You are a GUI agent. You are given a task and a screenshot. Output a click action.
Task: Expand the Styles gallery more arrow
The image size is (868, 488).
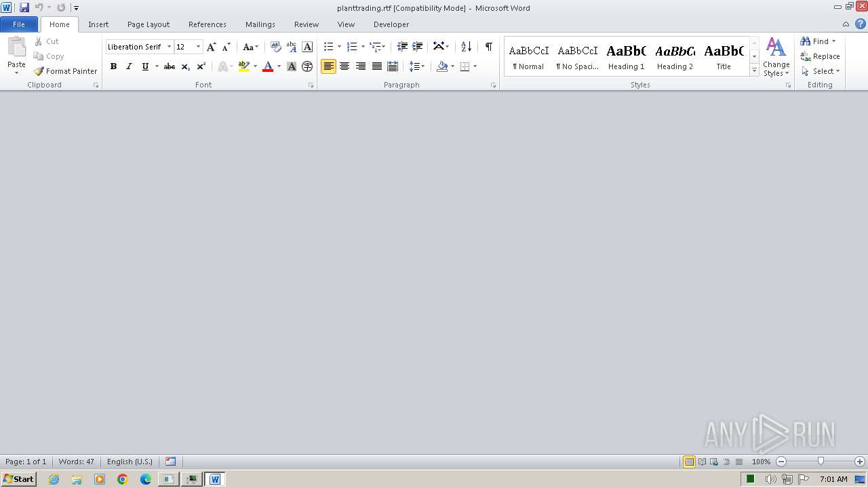pyautogui.click(x=754, y=70)
